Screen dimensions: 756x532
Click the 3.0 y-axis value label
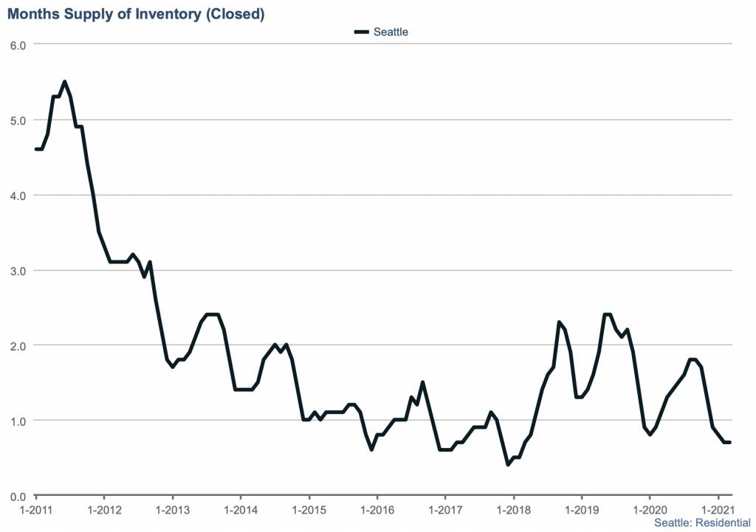point(18,271)
